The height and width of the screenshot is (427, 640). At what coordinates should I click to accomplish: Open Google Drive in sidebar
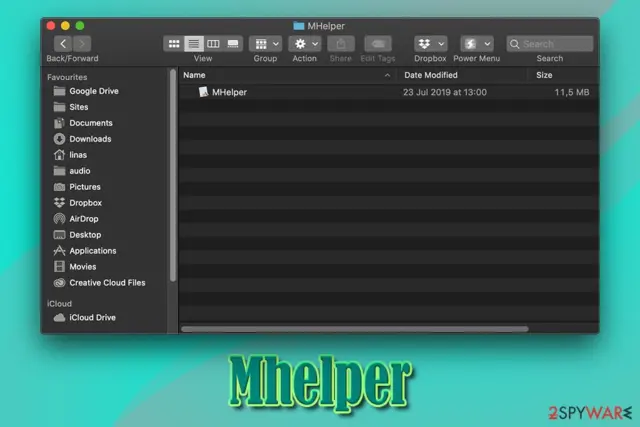94,91
